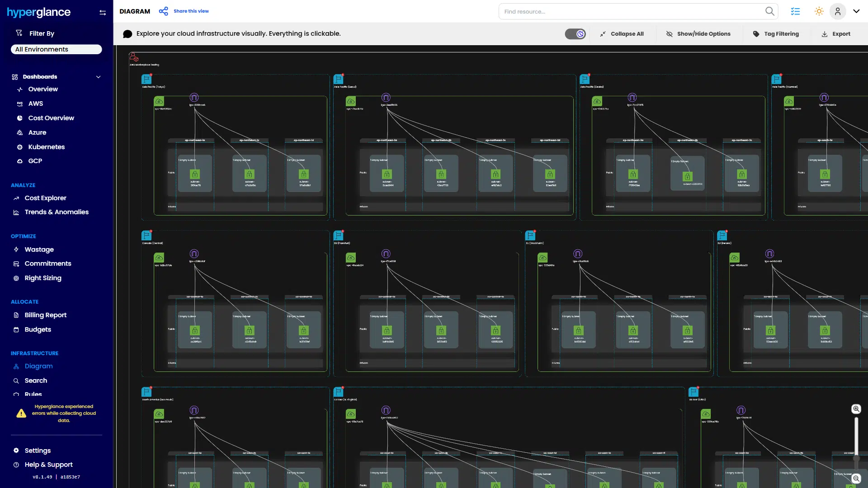Image resolution: width=868 pixels, height=488 pixels.
Task: Collapse the Dashboards section chevron
Action: coord(98,77)
